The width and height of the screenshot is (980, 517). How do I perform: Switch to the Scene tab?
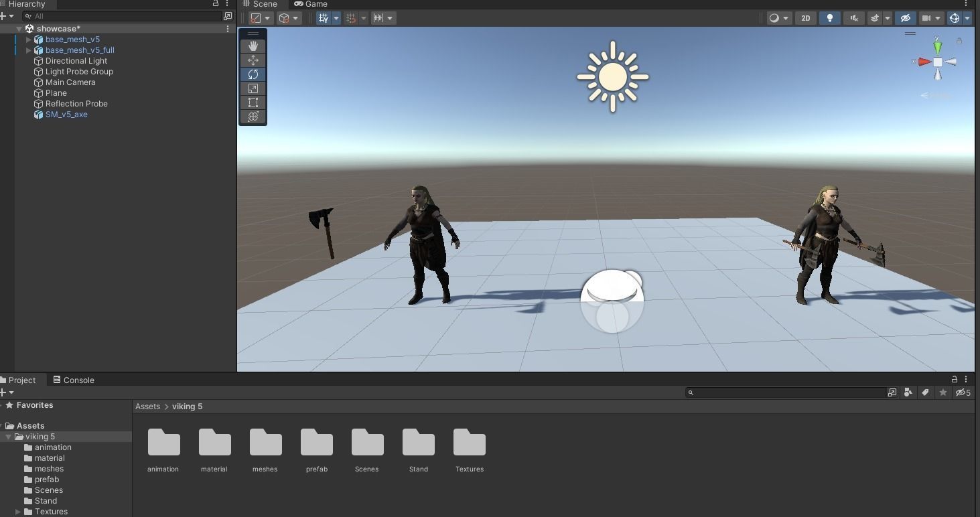point(261,4)
